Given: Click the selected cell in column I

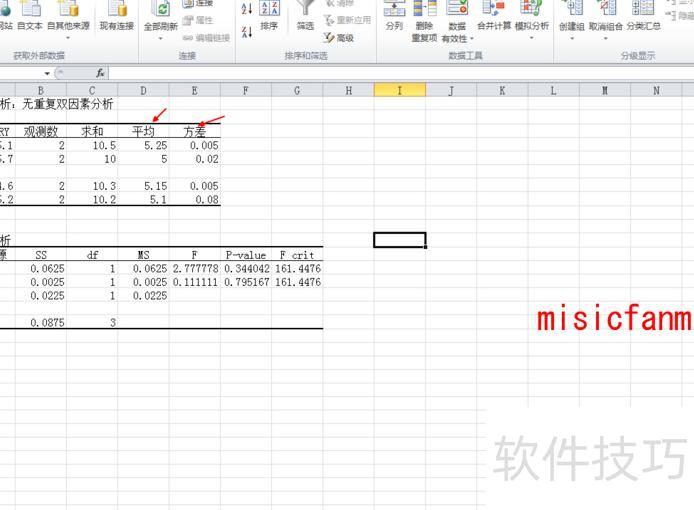Looking at the screenshot, I should click(x=400, y=240).
